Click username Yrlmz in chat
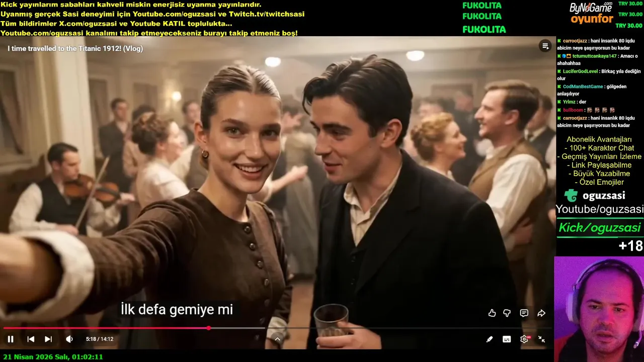This screenshot has width=644, height=362. tap(570, 102)
